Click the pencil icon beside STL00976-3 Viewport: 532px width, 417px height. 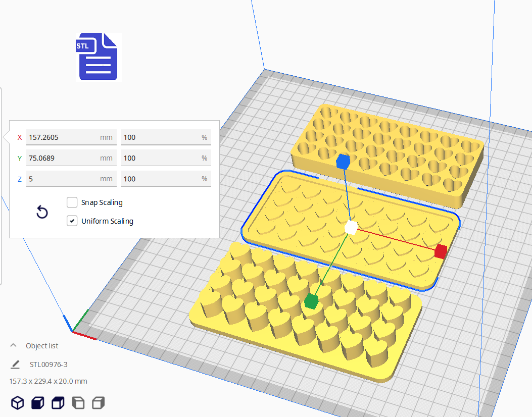(16, 364)
